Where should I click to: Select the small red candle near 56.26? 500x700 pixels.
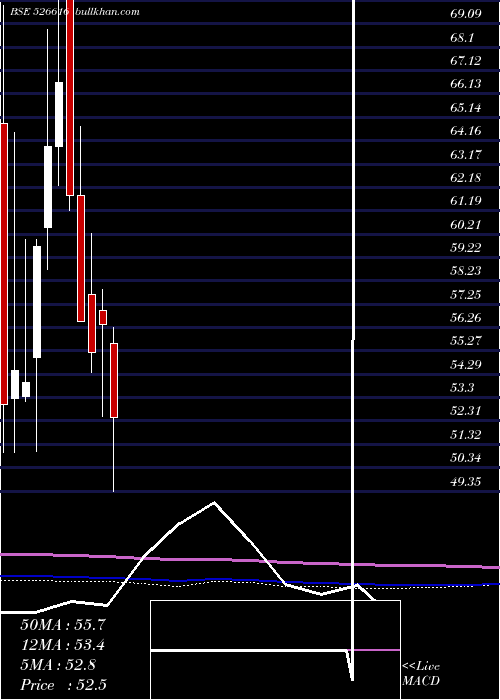tap(103, 317)
